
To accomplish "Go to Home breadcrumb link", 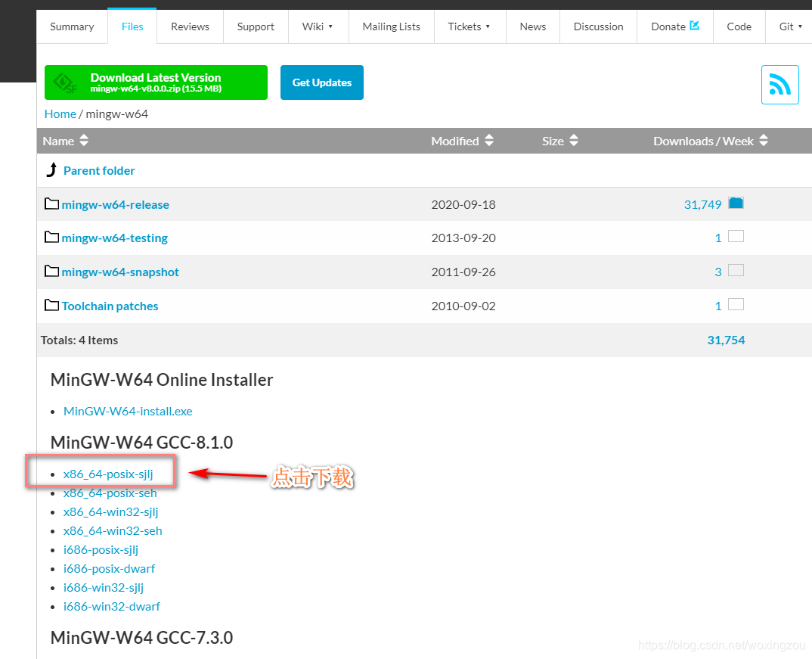I will point(60,114).
